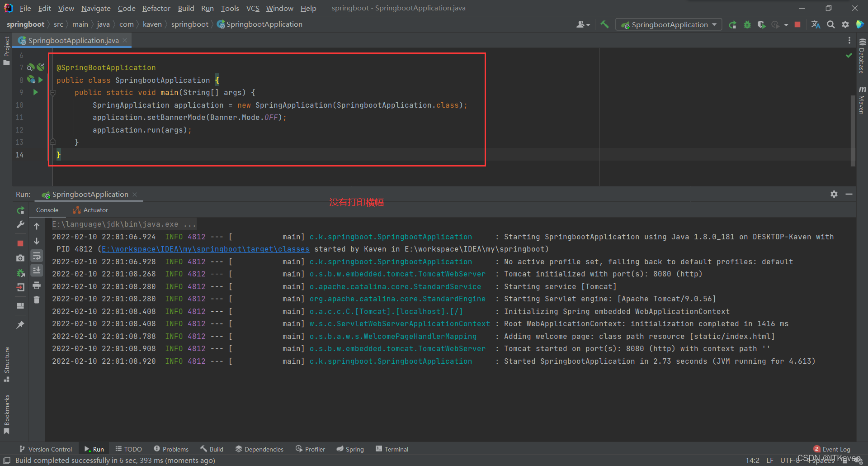Rerun application in Run tool window
Screen dimensions: 868x466
[20, 210]
